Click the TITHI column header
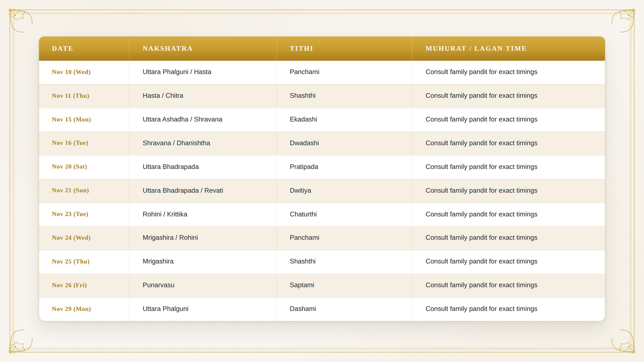Image resolution: width=644 pixels, height=362 pixels. [301, 49]
